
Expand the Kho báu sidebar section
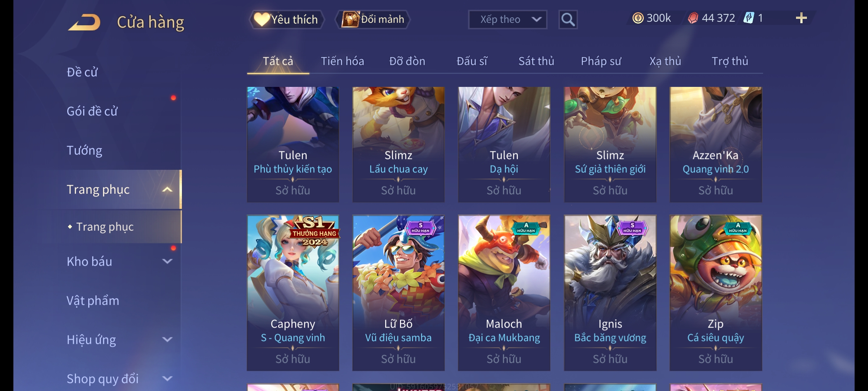167,261
